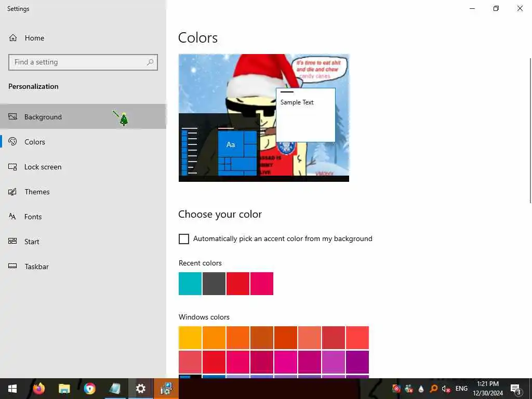Switch to the notepad-like app on taskbar
This screenshot has height=399, width=532.
115,389
